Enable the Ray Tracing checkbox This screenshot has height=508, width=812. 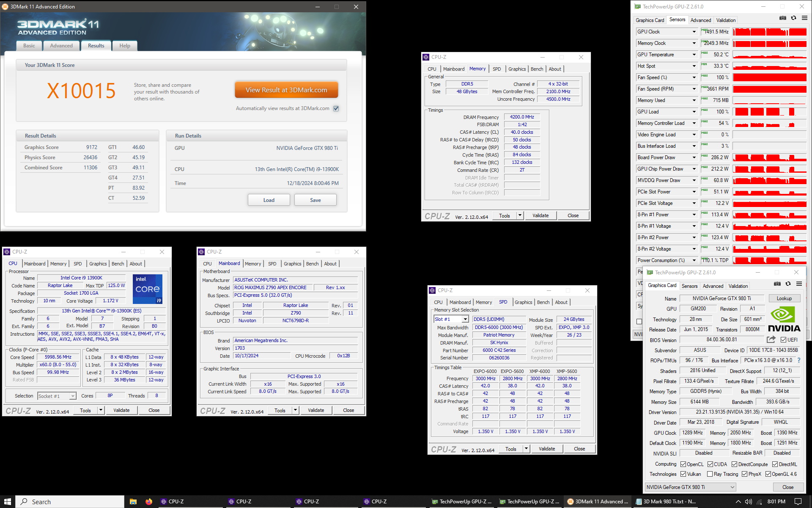(x=710, y=474)
